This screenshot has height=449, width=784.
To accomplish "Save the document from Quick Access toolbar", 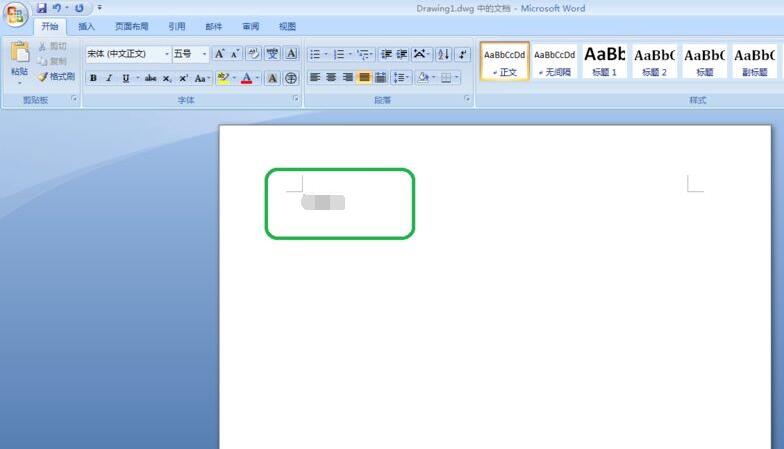I will tap(42, 8).
